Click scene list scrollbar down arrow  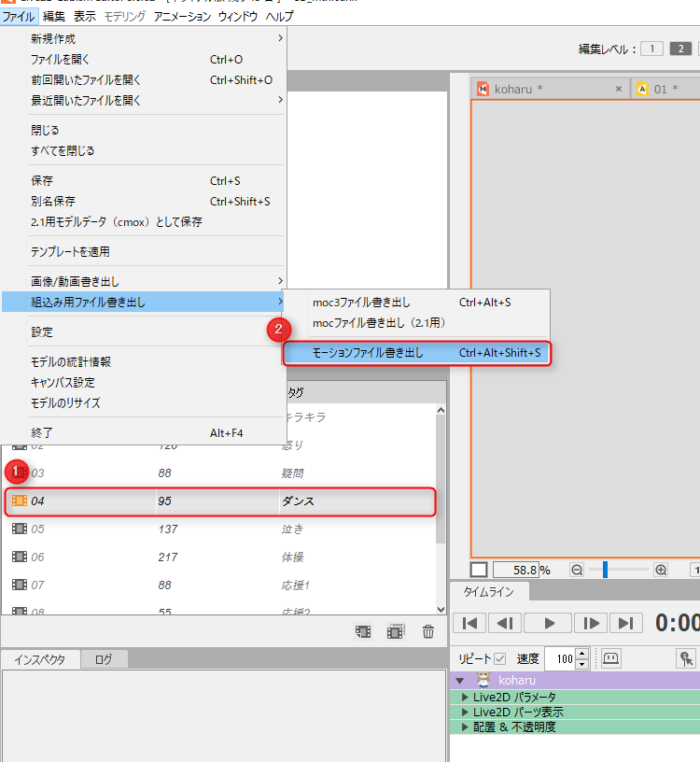pos(441,609)
